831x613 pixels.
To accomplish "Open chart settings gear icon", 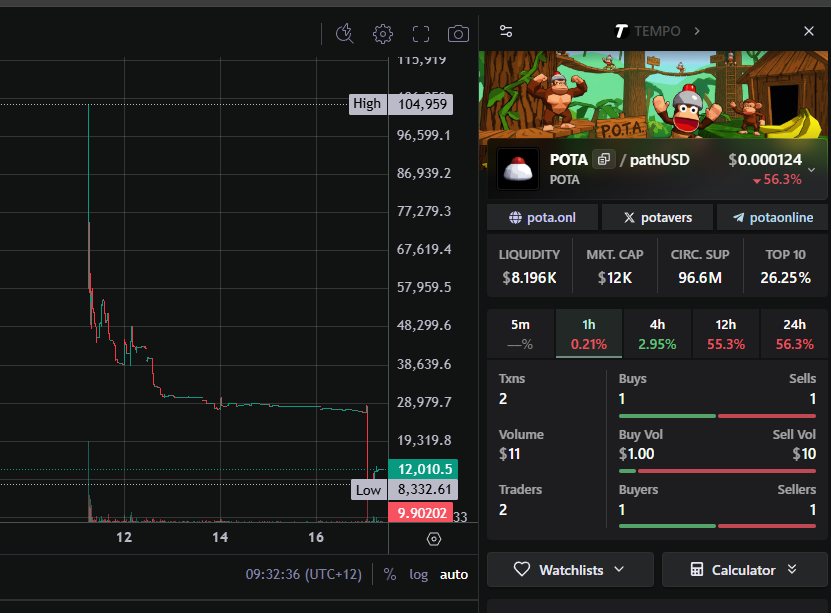I will 383,34.
